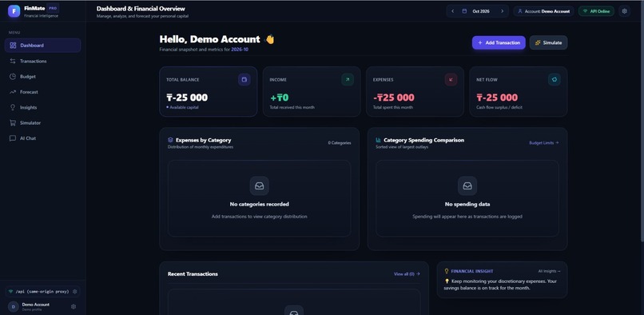Click the No categories recorded placeholder text

coord(259,204)
